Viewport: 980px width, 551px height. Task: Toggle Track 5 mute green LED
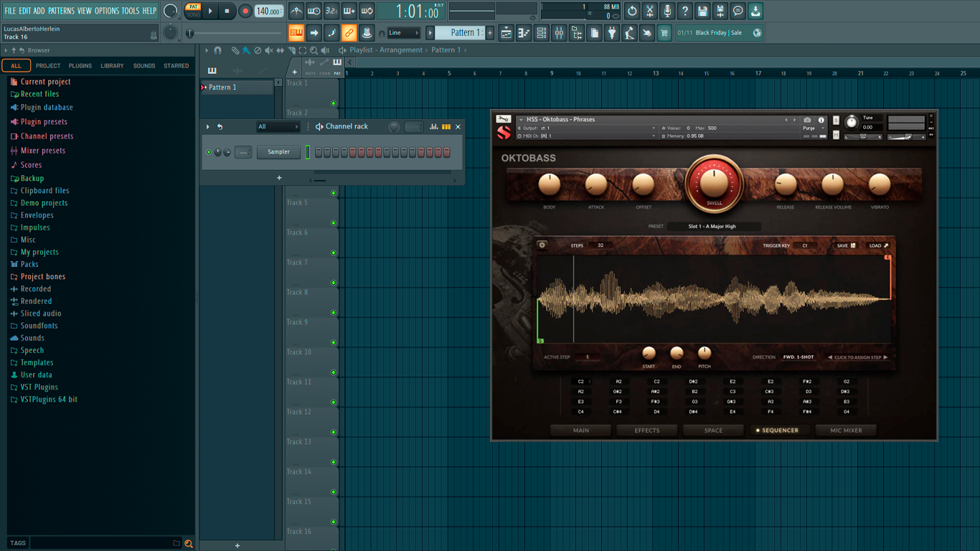click(334, 223)
